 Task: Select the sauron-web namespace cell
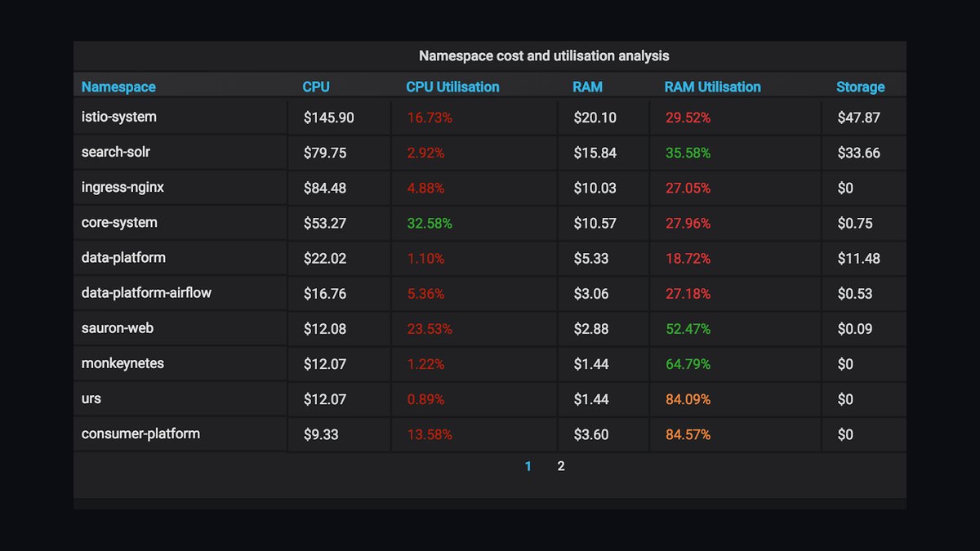point(180,329)
